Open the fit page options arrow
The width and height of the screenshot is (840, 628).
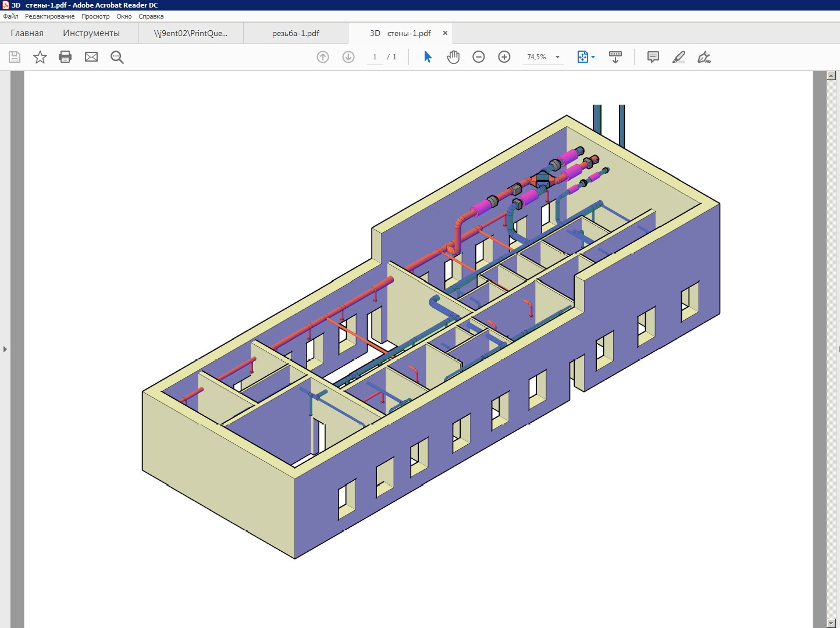593,57
